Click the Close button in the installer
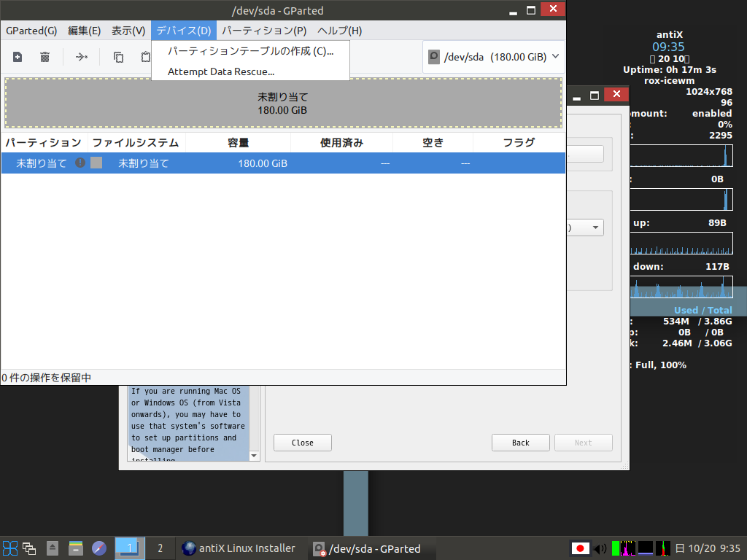This screenshot has height=560, width=747. 303,443
